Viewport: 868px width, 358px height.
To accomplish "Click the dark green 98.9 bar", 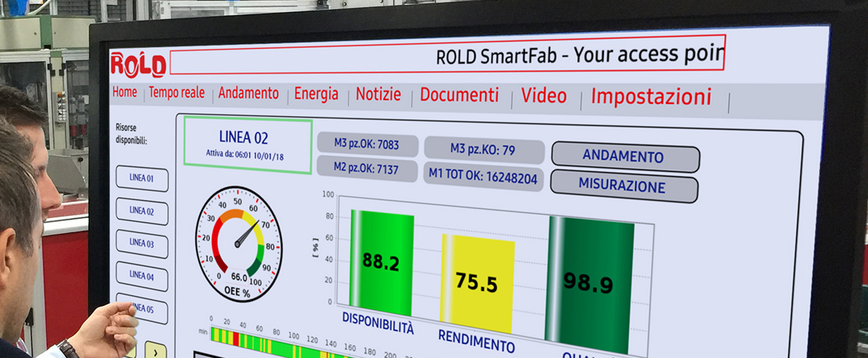I will tap(589, 286).
